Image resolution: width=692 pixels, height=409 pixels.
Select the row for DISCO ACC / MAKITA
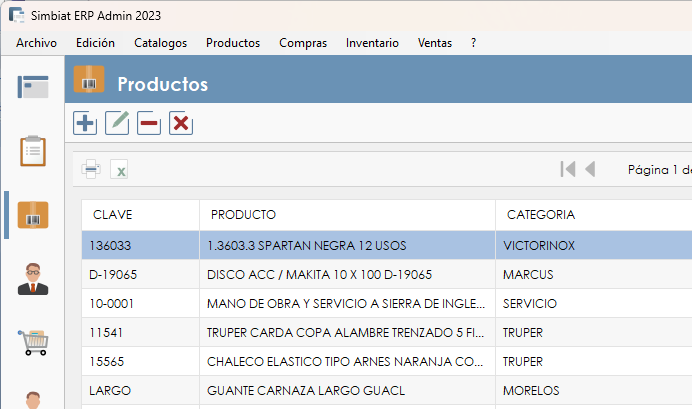pos(319,274)
